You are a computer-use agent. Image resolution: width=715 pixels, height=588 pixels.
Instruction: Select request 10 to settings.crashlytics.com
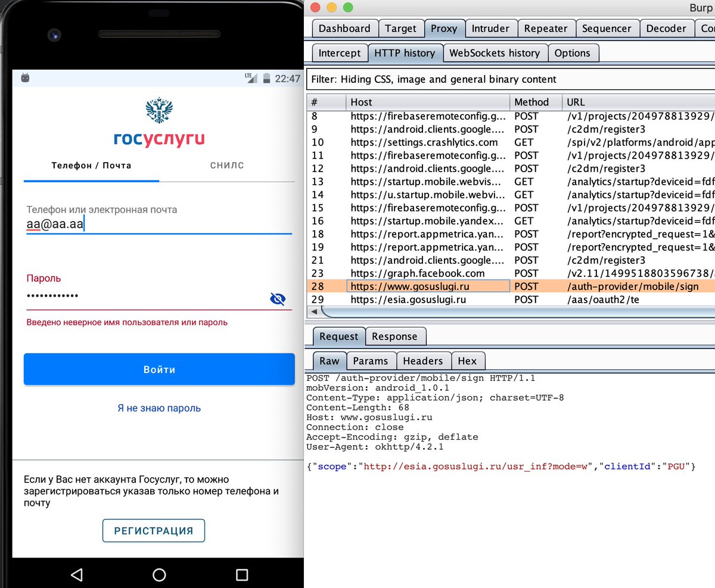[x=511, y=142]
